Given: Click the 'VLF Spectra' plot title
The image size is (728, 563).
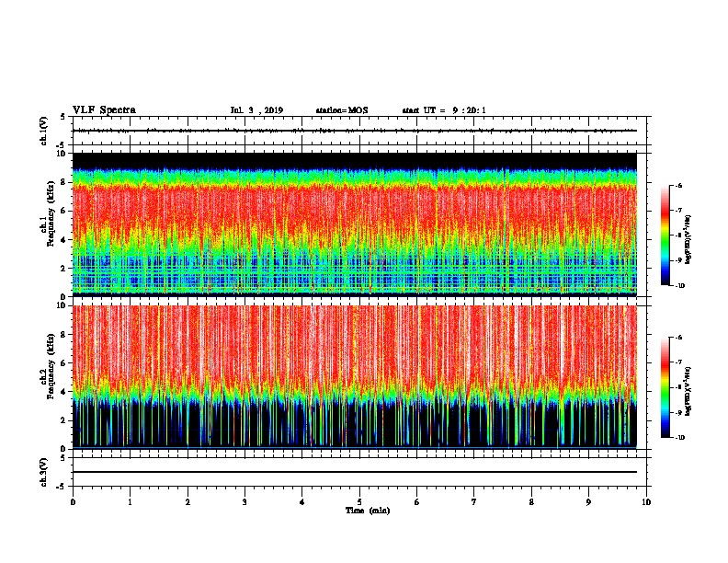Looking at the screenshot, I should [x=104, y=110].
